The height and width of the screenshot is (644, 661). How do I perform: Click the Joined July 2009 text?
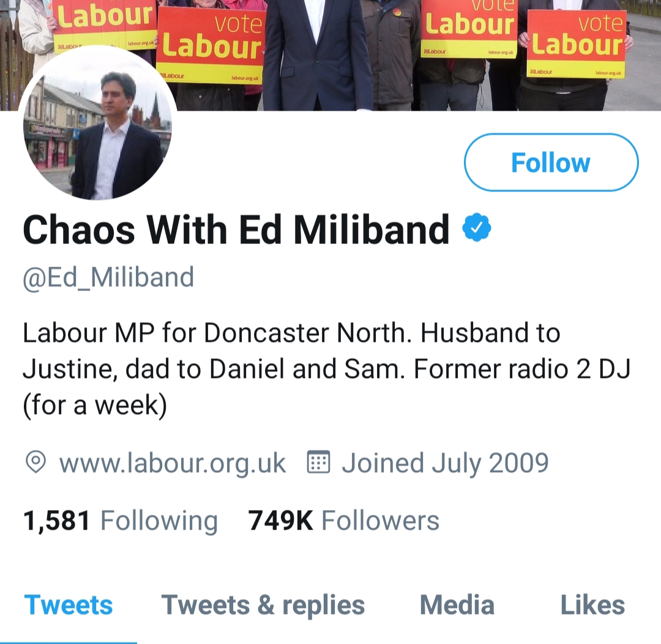point(445,463)
